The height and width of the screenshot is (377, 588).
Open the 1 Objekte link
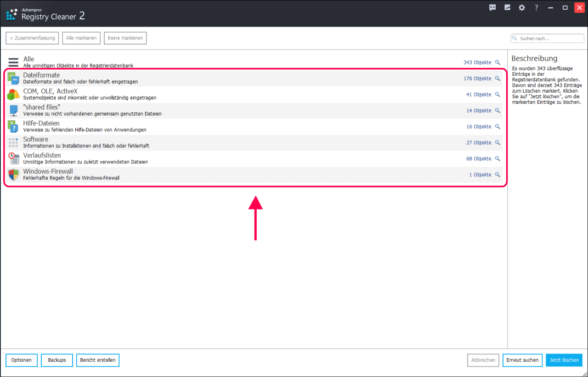pyautogui.click(x=480, y=175)
